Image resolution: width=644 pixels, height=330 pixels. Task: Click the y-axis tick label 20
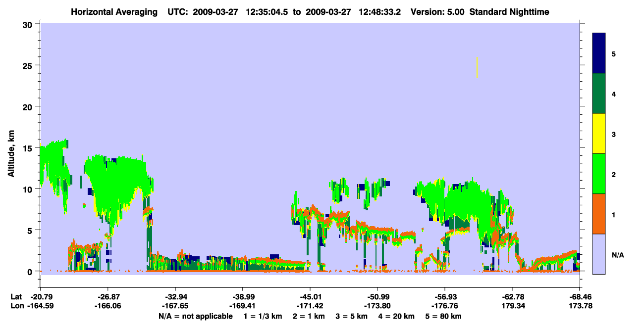29,106
